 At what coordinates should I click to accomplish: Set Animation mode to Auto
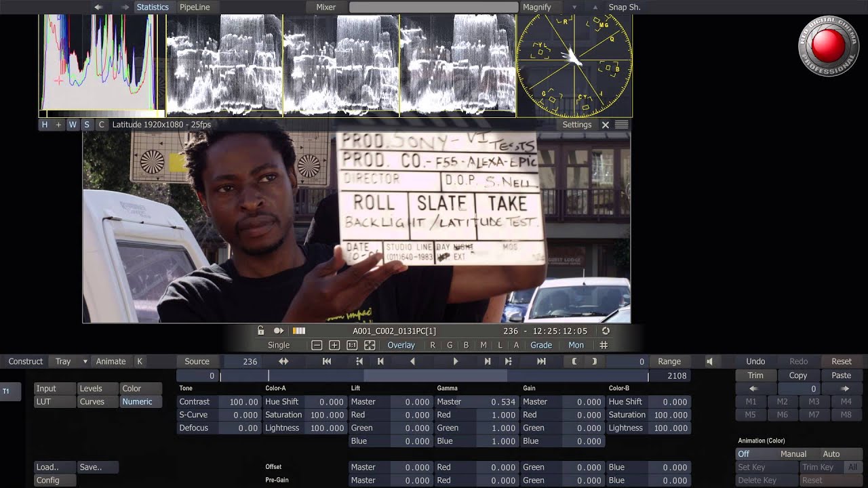[831, 454]
